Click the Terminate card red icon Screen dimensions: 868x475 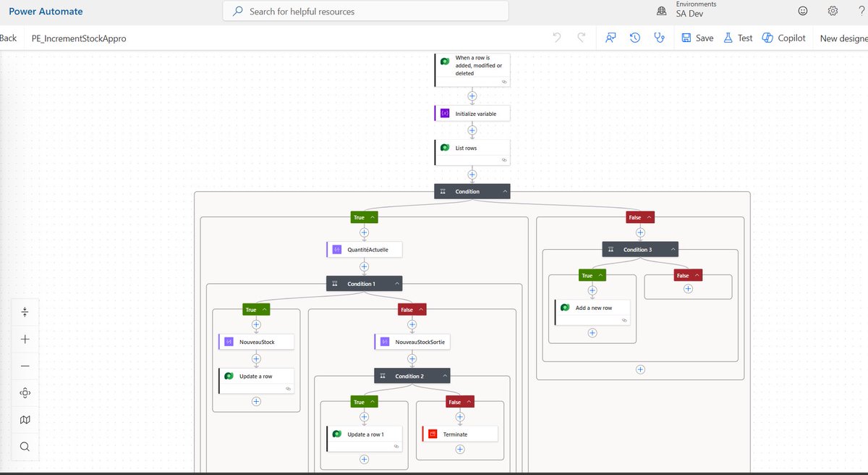click(433, 434)
